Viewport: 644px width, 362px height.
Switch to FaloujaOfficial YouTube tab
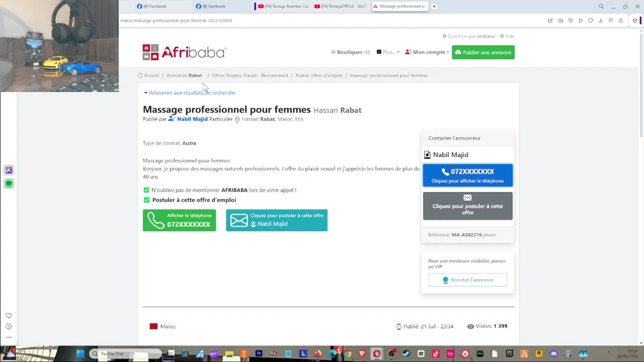pos(341,7)
